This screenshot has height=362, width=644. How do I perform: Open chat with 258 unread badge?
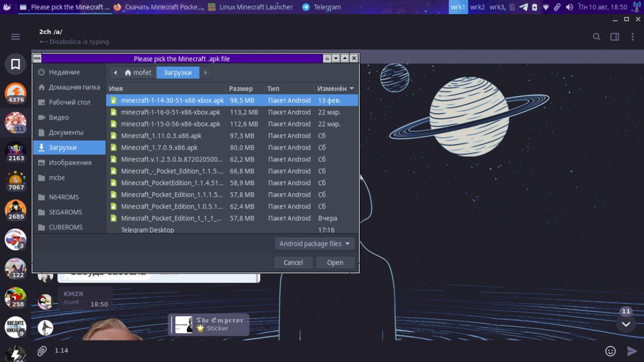[x=16, y=298]
